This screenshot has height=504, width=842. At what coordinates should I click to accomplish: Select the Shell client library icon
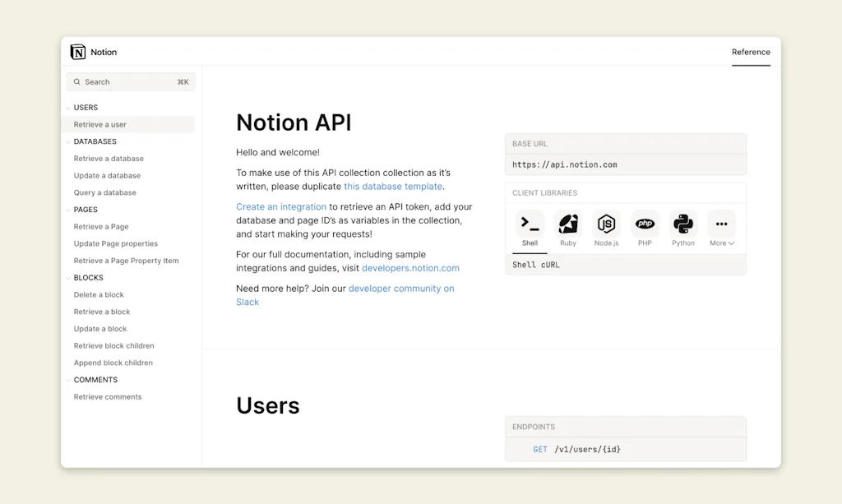coord(529,224)
